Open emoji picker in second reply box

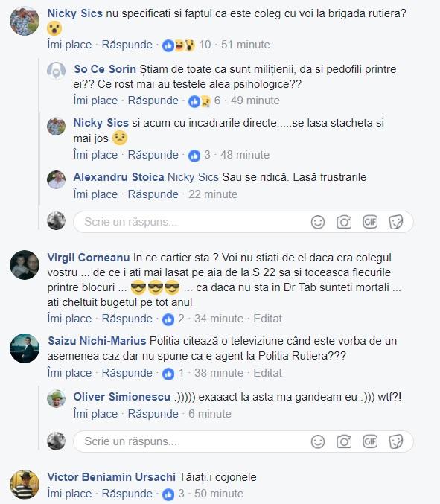[x=318, y=441]
